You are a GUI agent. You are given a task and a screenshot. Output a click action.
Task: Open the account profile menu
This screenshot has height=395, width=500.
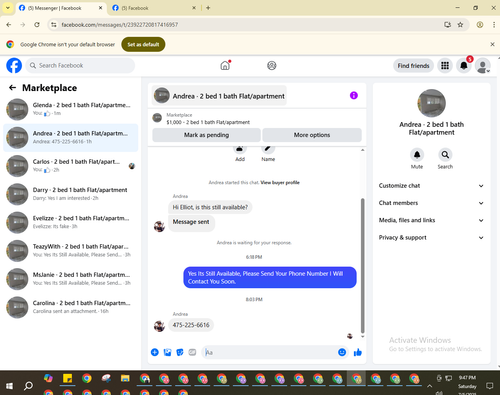point(482,66)
